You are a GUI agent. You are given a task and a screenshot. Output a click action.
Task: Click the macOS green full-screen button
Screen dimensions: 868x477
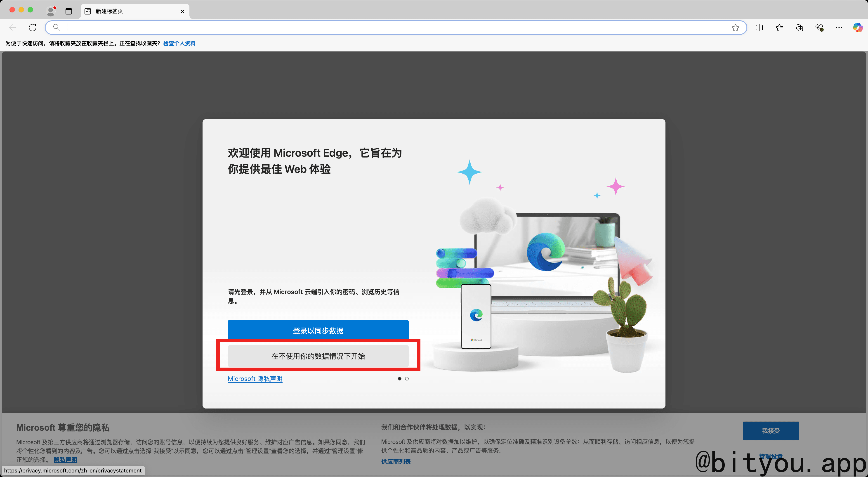coord(30,10)
